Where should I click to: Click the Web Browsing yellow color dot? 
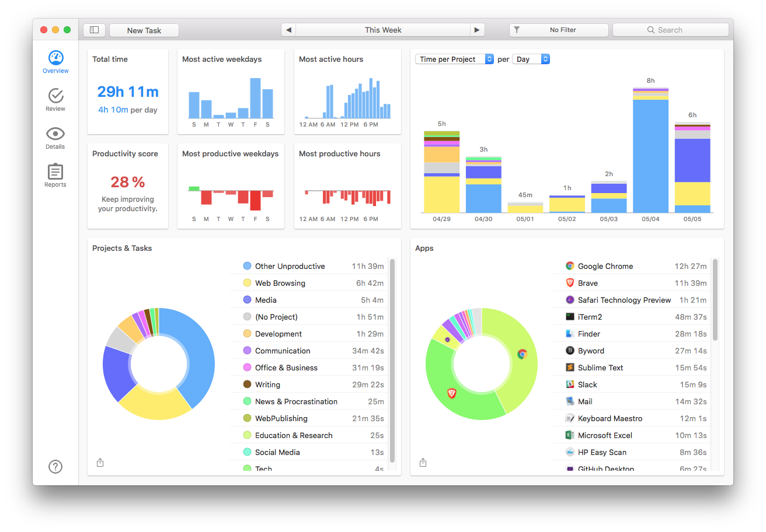(247, 283)
